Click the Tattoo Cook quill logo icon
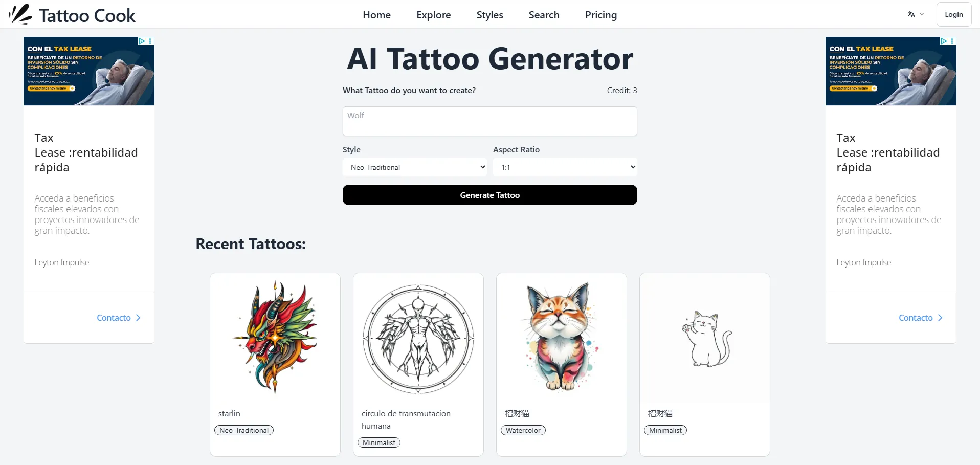Image resolution: width=980 pixels, height=465 pixels. (20, 14)
